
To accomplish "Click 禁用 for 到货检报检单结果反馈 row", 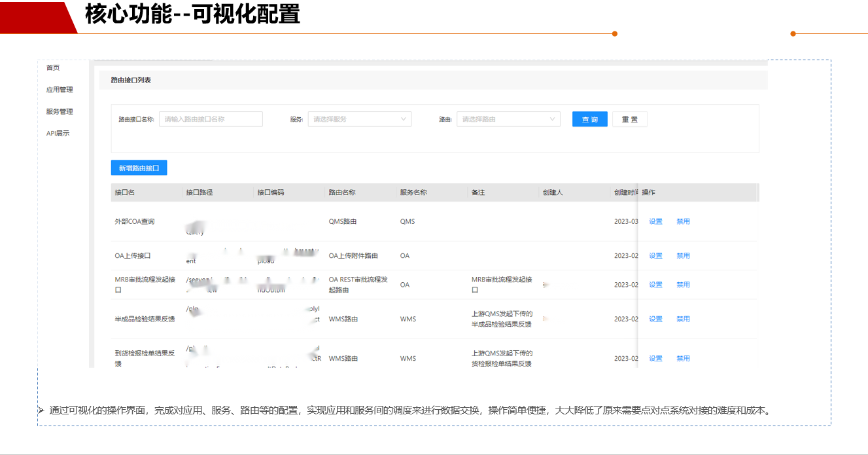I will click(x=683, y=359).
